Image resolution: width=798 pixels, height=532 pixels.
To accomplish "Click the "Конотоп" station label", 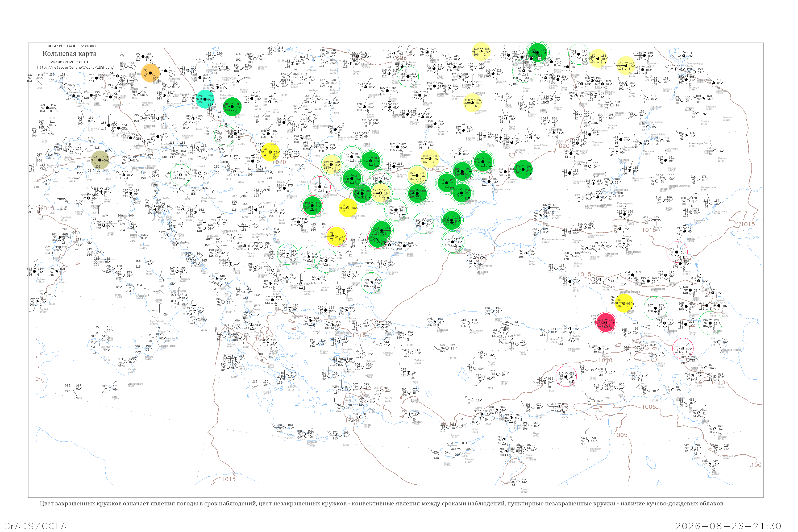I will coord(471,138).
